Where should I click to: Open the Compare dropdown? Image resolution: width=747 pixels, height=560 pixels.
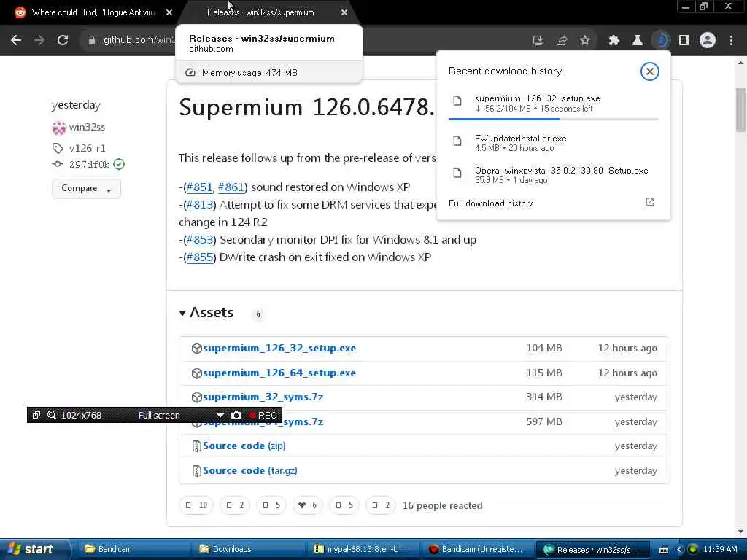86,189
